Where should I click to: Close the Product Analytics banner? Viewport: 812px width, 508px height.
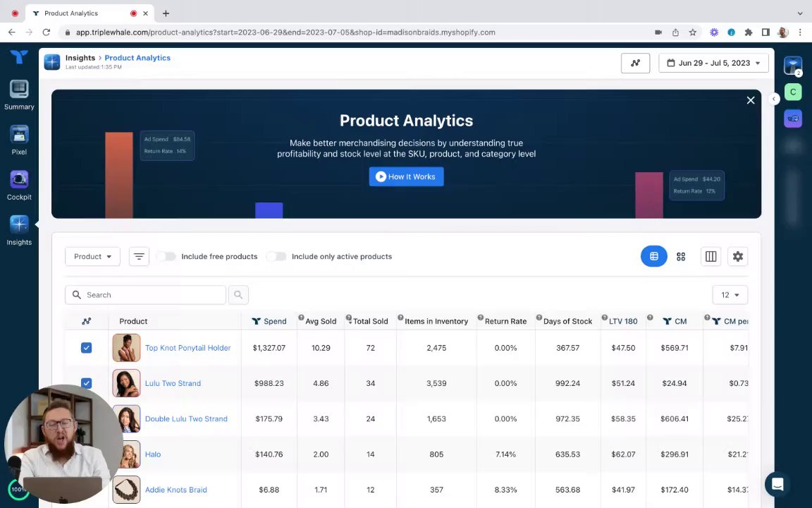751,101
